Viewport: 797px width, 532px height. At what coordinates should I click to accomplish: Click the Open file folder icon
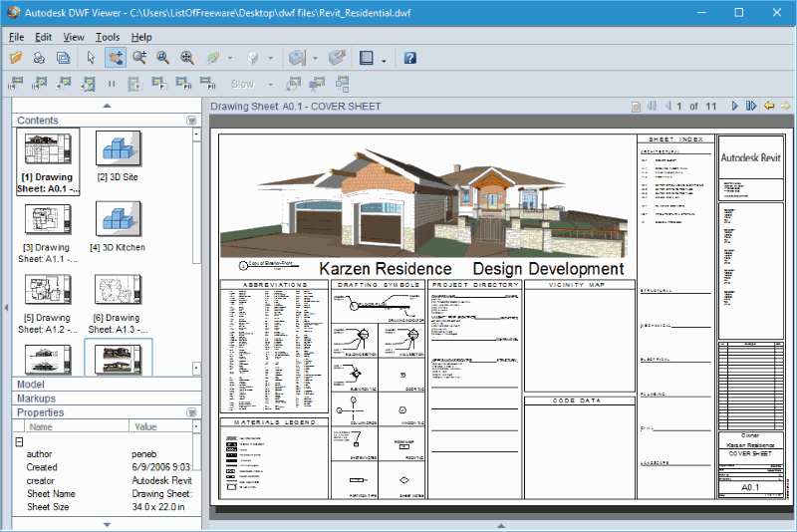pos(16,58)
